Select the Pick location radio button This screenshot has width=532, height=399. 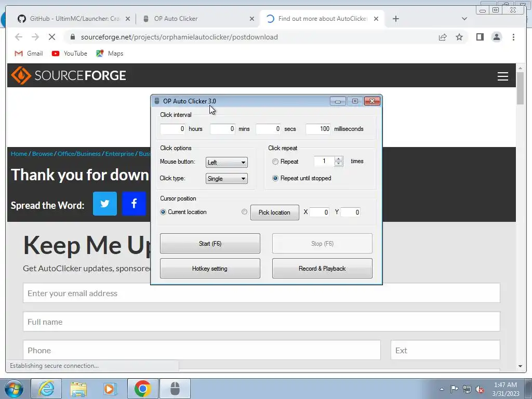click(244, 212)
